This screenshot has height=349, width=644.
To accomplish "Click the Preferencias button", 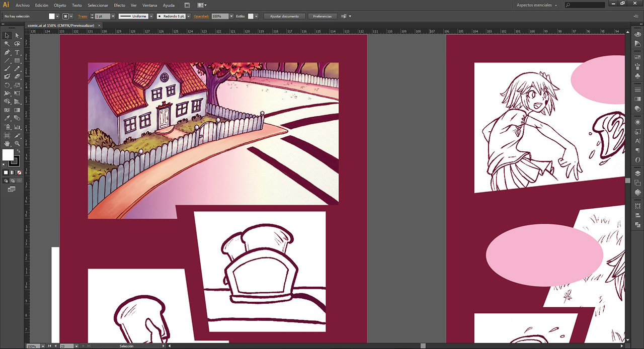I will 323,16.
